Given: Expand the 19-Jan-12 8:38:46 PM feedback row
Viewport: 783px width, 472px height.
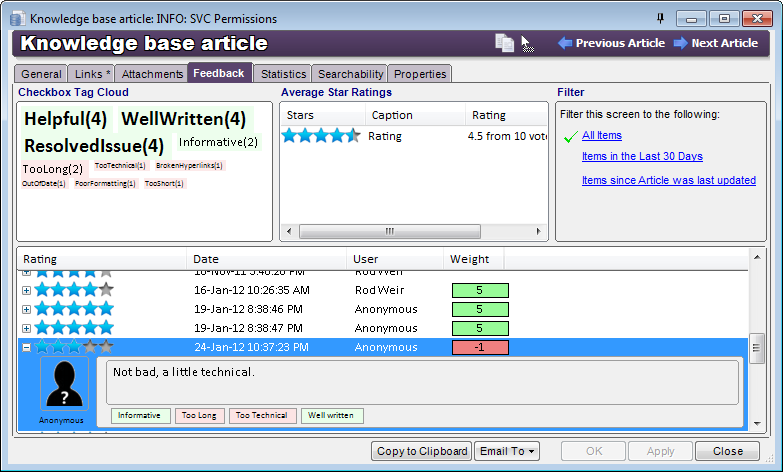Looking at the screenshot, I should (26, 309).
